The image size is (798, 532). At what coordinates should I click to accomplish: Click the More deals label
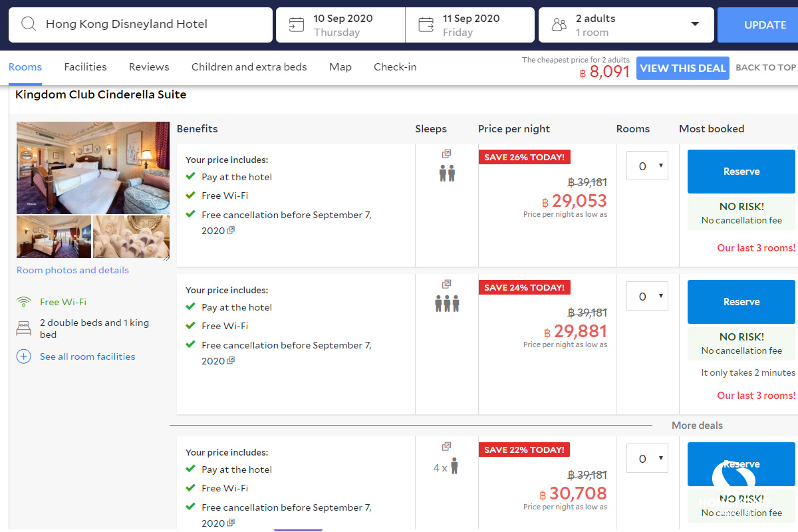pyautogui.click(x=697, y=426)
